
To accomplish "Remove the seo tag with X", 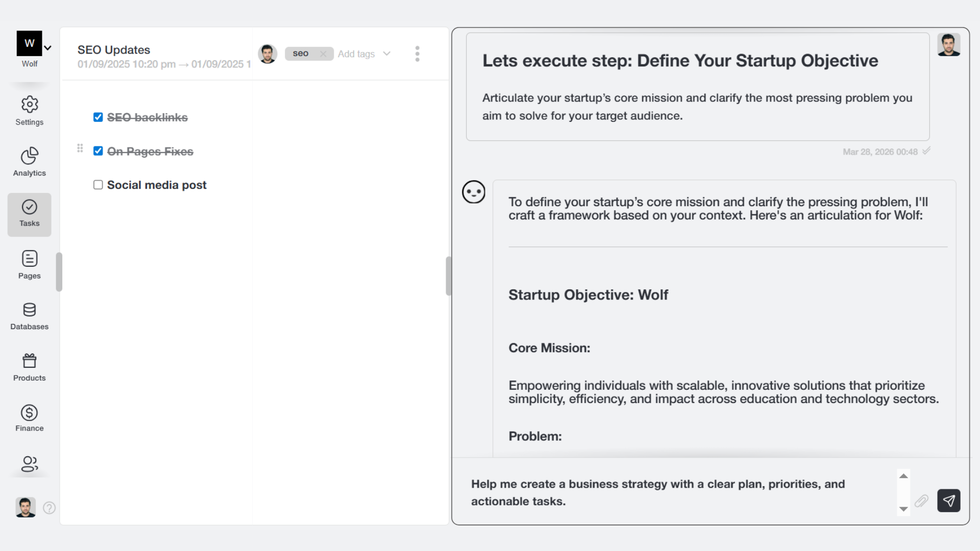I will 323,54.
